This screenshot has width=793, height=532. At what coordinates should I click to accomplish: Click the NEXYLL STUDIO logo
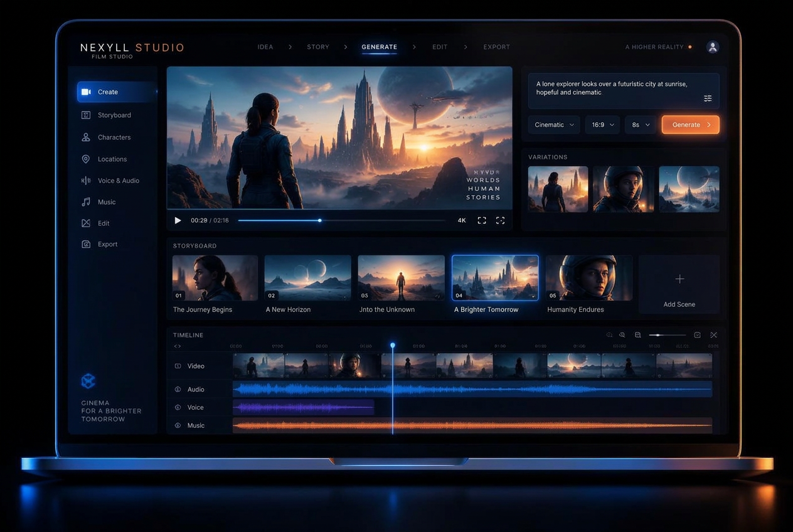132,50
